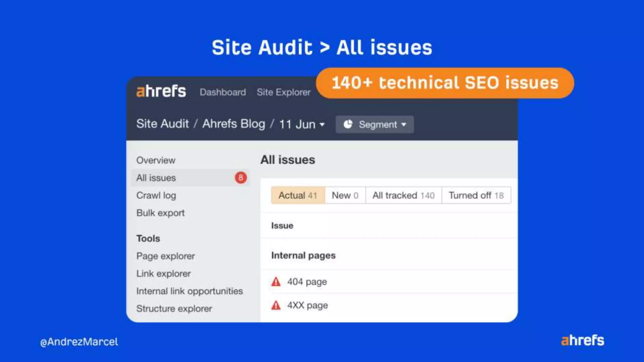Click the red badge showing 8
Screen dimensions: 644x362
241,178
